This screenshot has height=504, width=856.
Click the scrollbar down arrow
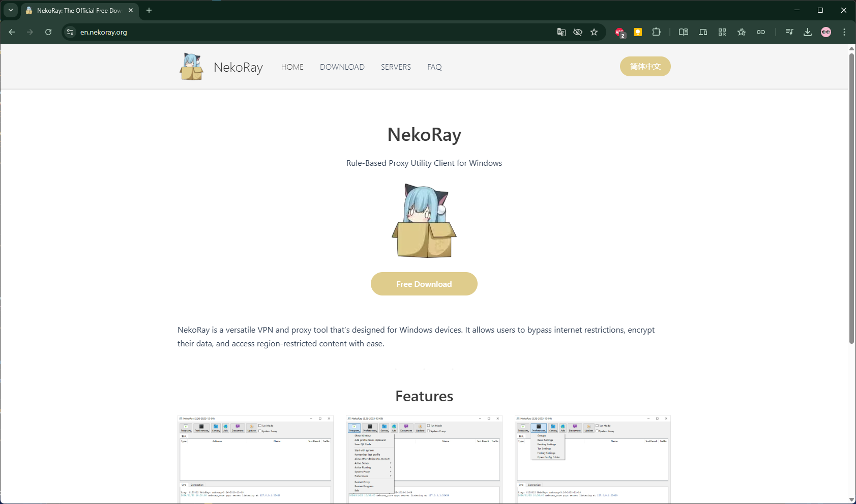tap(851, 499)
